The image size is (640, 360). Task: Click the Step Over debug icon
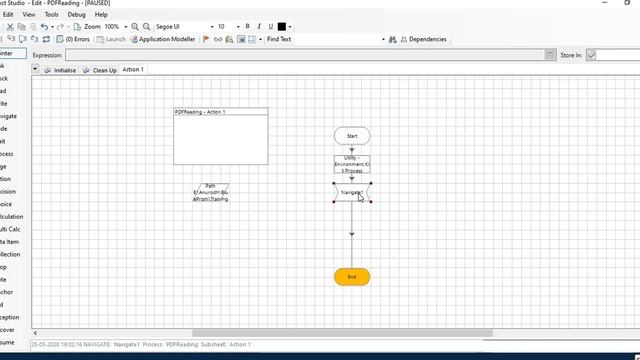click(x=23, y=39)
